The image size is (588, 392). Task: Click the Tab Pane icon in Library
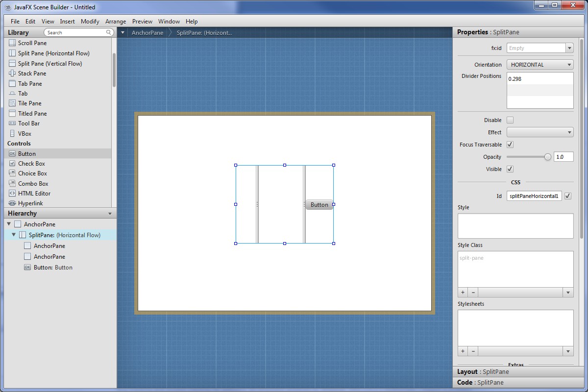[x=12, y=84]
